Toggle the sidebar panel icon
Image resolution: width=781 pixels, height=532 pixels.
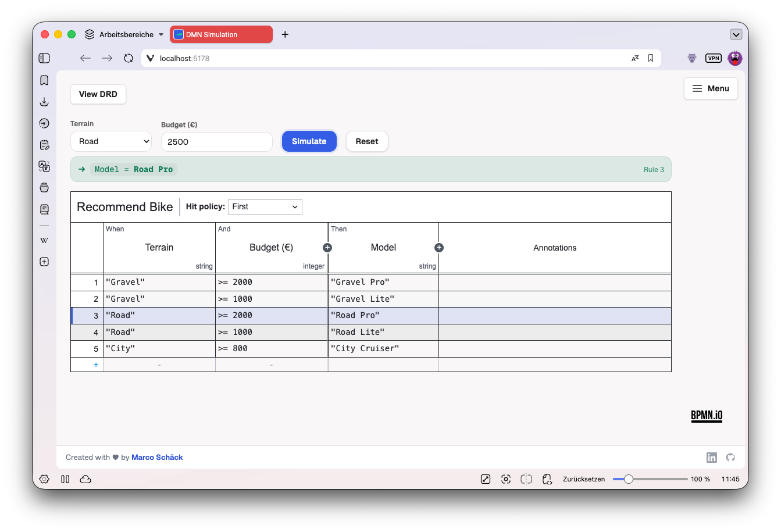click(x=44, y=58)
